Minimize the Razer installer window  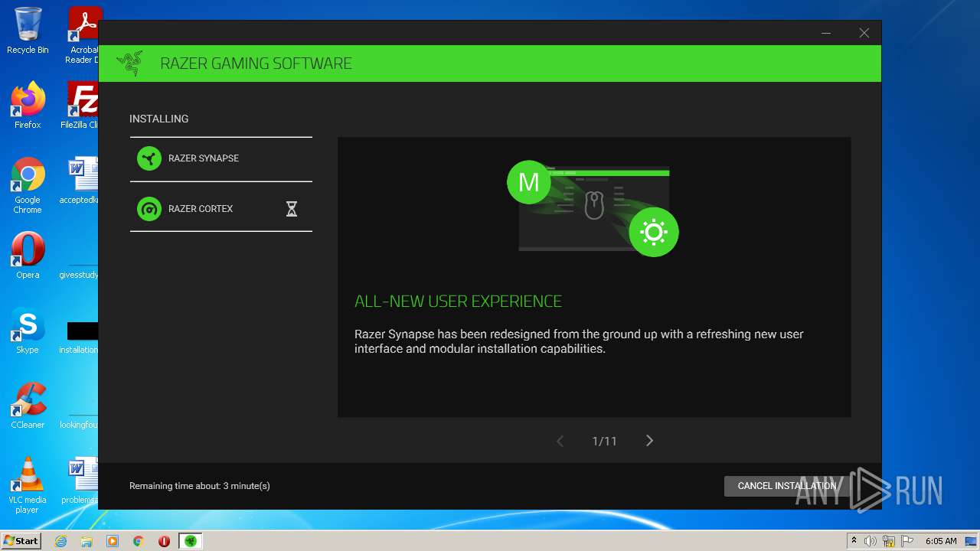tap(826, 33)
